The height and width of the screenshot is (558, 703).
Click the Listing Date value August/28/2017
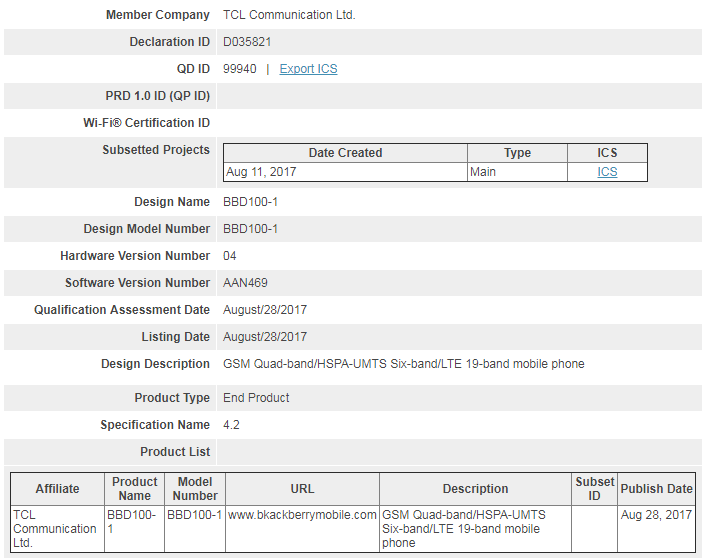pos(265,337)
